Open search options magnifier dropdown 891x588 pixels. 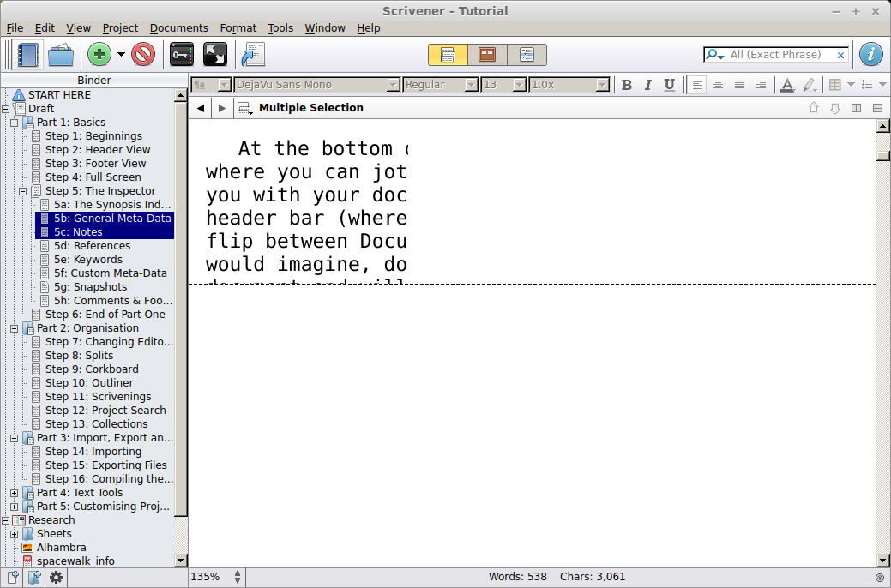click(x=714, y=55)
